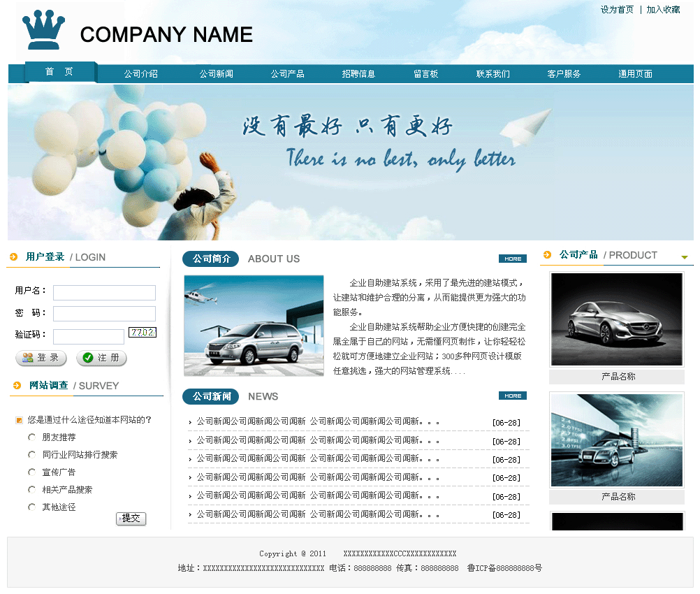Click the crown logo icon

click(x=43, y=31)
